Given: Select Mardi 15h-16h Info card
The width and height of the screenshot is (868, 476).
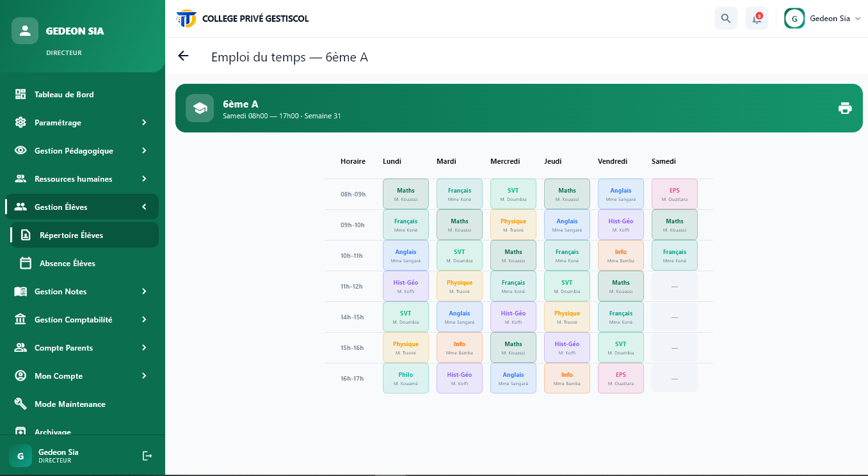Looking at the screenshot, I should coord(460,347).
